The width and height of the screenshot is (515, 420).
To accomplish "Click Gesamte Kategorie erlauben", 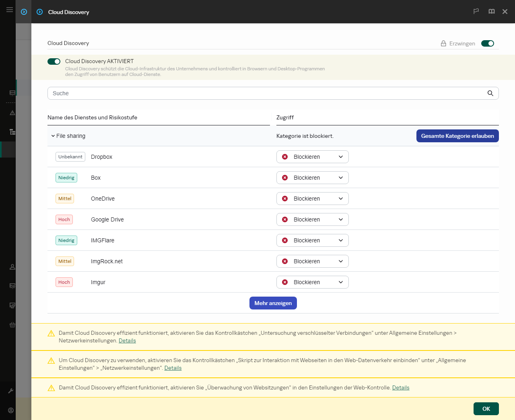I will [x=457, y=136].
